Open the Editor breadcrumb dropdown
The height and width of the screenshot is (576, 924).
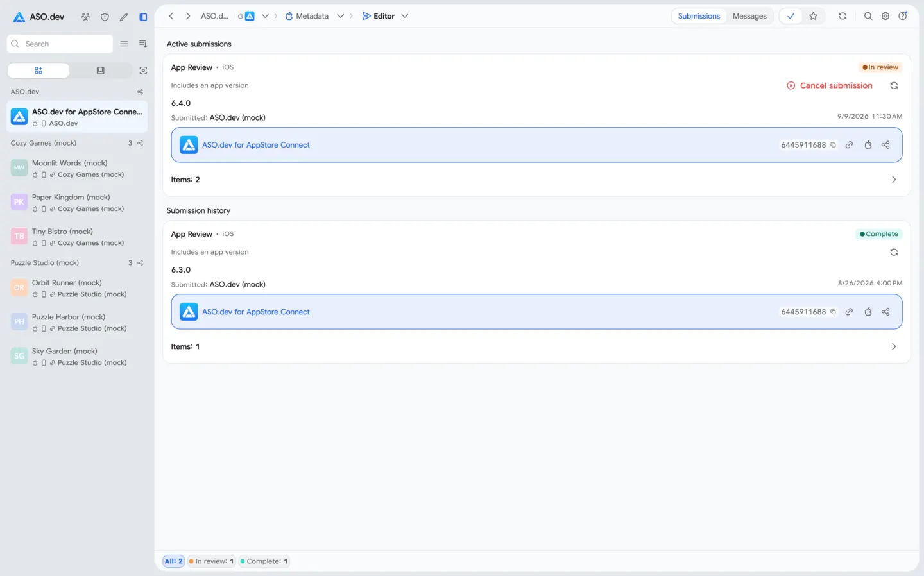[405, 16]
